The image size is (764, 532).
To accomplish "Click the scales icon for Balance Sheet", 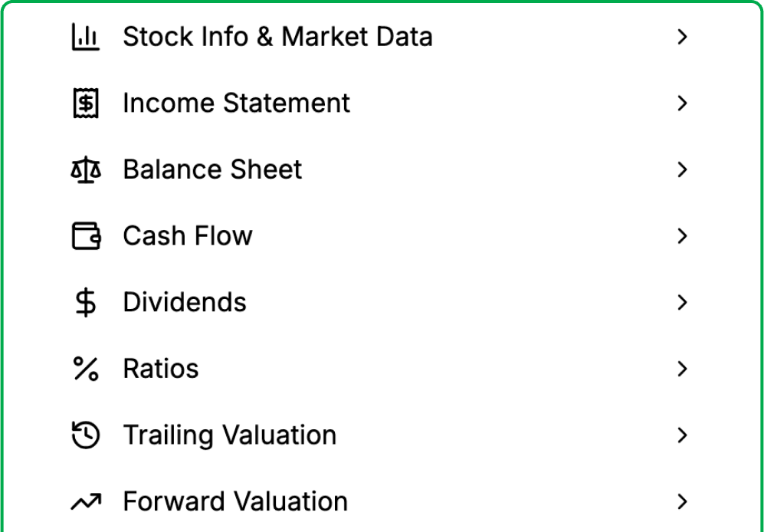I will tap(86, 169).
